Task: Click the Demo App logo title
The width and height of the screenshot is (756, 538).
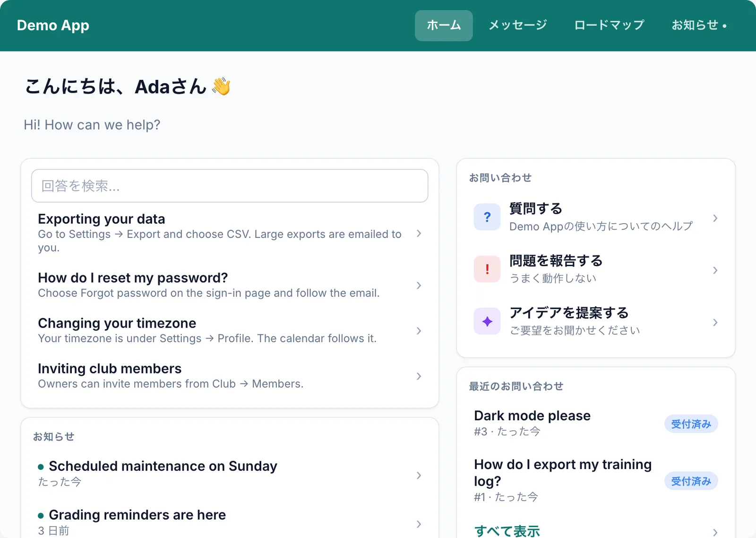Action: pos(53,25)
